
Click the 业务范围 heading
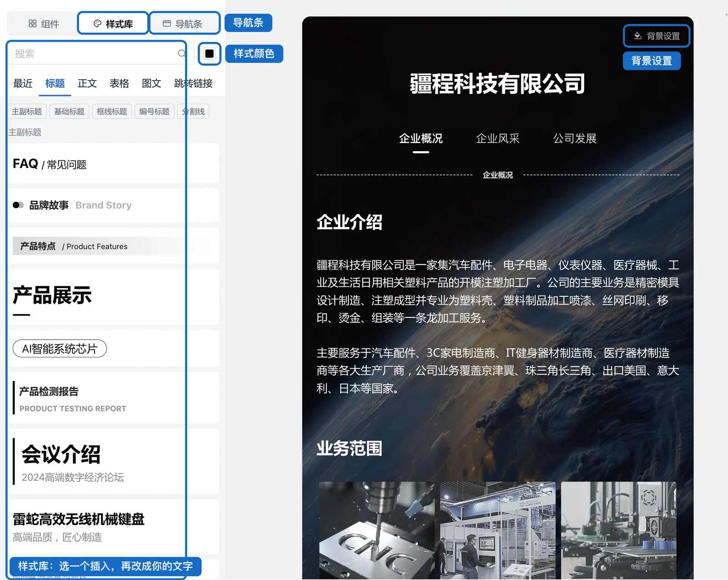349,448
